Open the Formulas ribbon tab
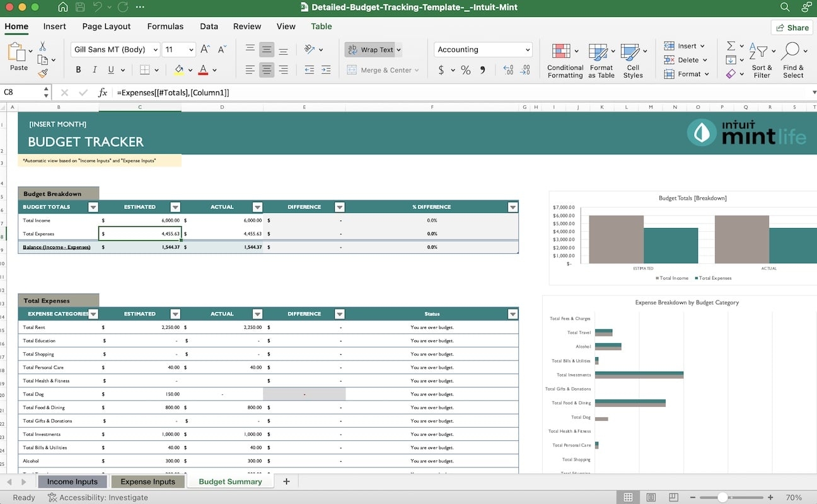Viewport: 817px width, 504px height. (165, 26)
